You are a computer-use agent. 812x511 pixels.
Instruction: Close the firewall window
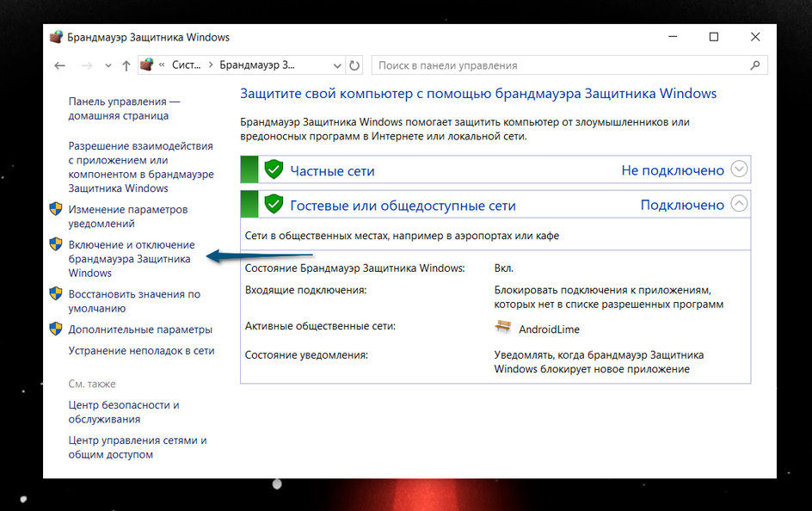755,37
